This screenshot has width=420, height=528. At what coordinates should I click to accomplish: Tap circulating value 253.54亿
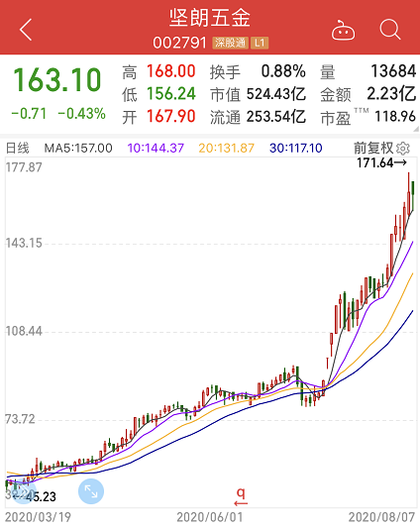(276, 117)
